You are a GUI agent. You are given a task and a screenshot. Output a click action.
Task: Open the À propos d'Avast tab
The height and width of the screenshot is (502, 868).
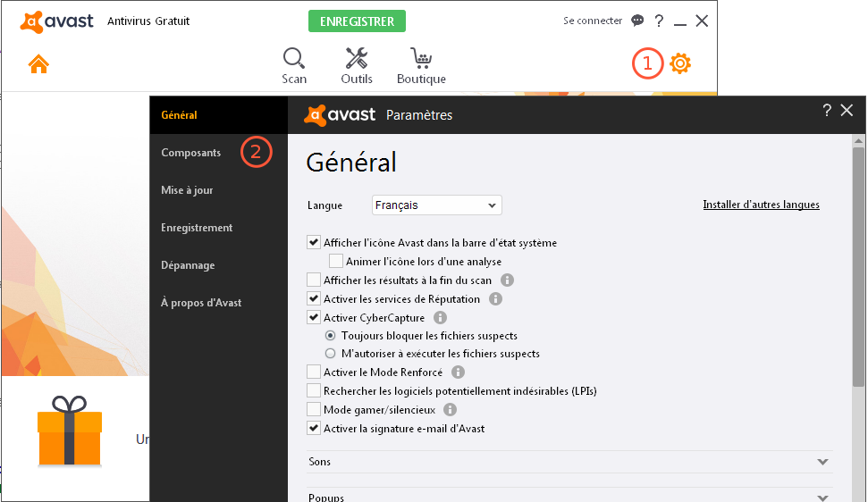(x=201, y=303)
